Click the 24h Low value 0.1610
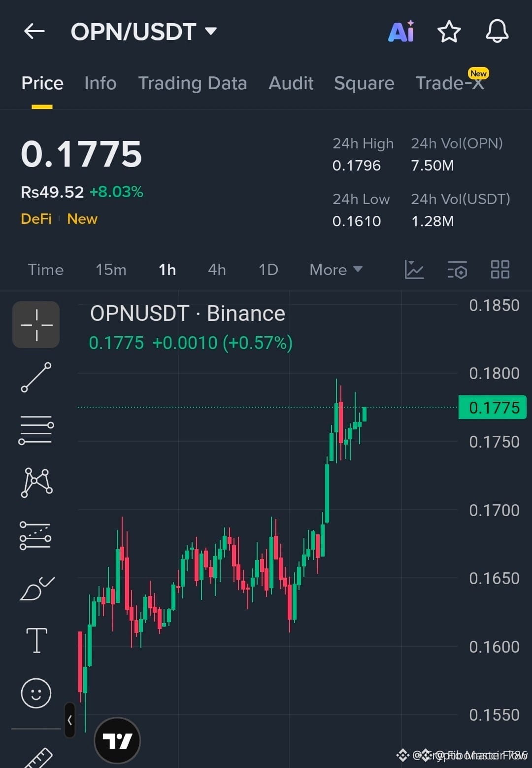 click(357, 221)
